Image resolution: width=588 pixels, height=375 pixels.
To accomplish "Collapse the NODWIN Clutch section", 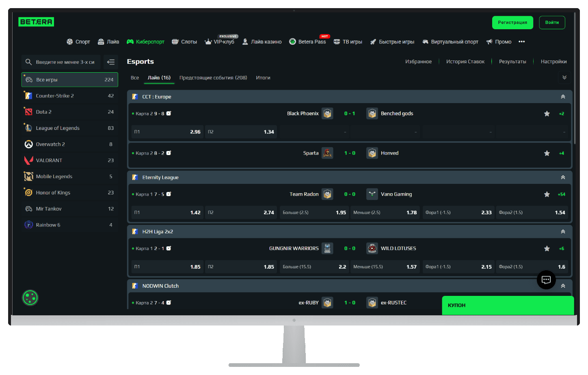I will [x=563, y=286].
